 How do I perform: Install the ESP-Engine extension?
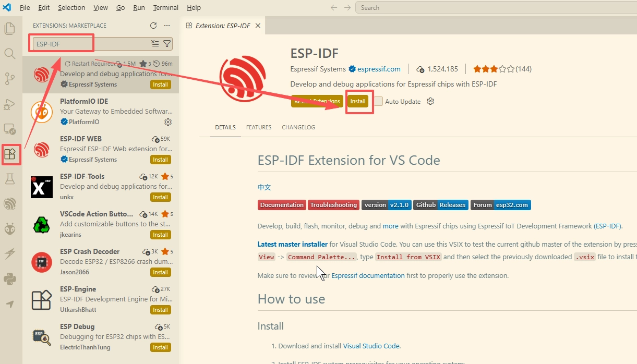click(x=160, y=310)
